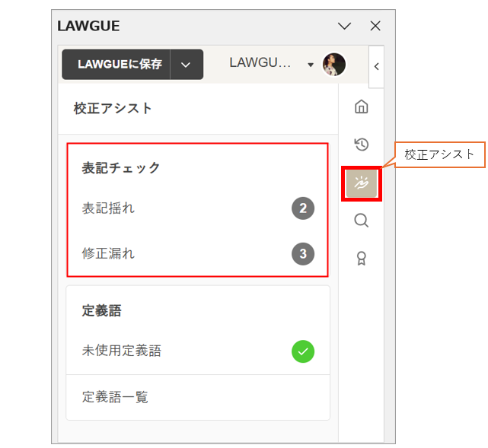
Task: Open the search magnifier icon
Action: [362, 221]
